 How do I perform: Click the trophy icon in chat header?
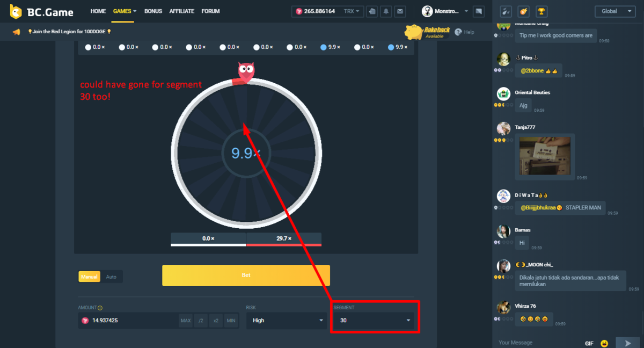(541, 11)
